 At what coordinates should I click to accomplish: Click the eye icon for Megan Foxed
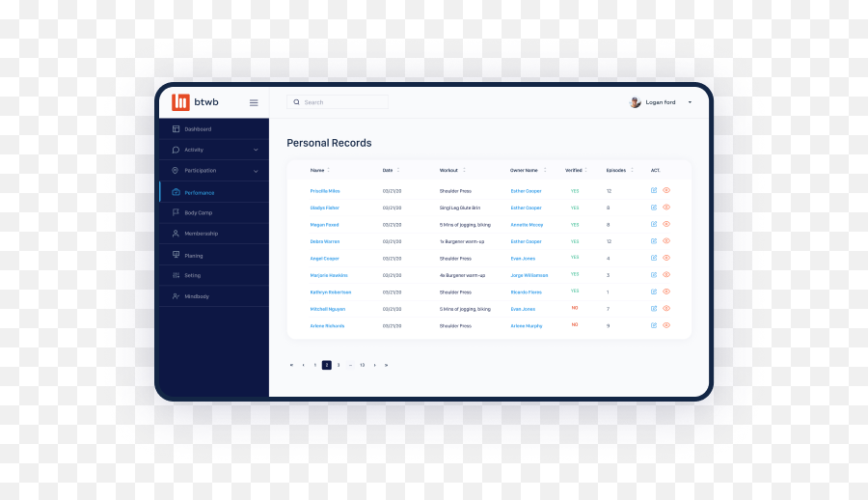click(666, 224)
